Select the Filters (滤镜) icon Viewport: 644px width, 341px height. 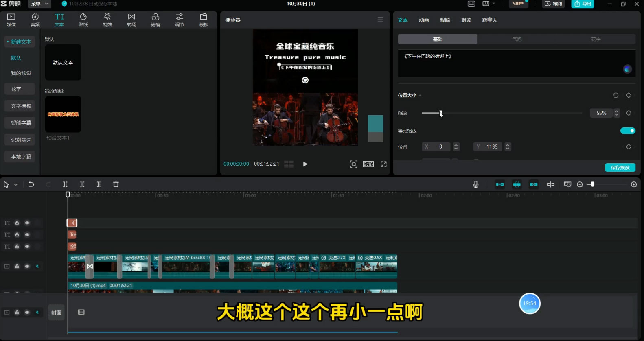(x=155, y=20)
